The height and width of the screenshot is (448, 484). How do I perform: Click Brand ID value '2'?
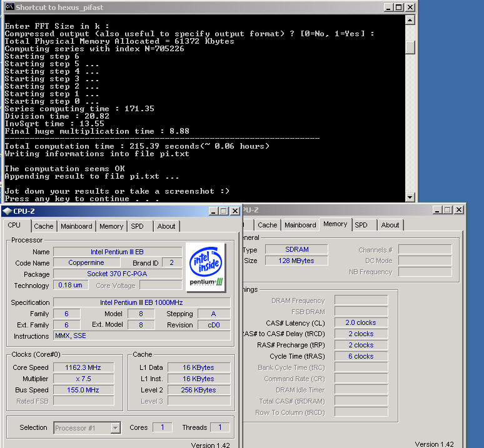pyautogui.click(x=172, y=262)
